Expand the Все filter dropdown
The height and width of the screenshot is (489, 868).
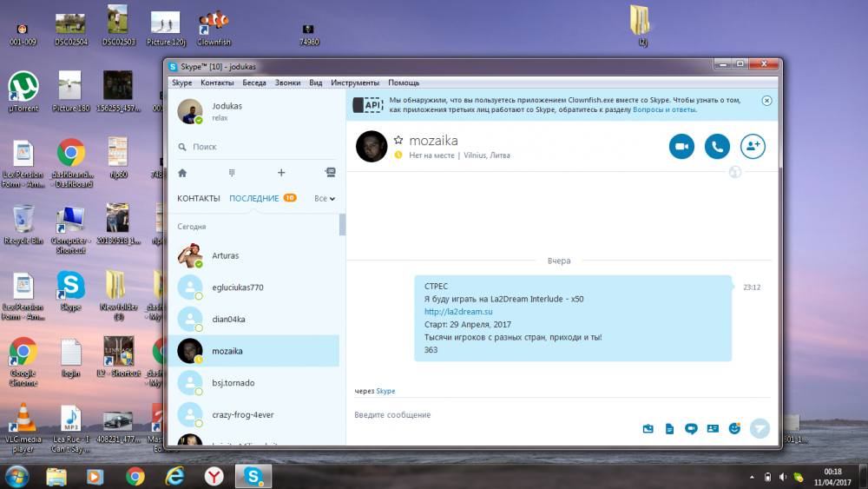click(x=325, y=199)
